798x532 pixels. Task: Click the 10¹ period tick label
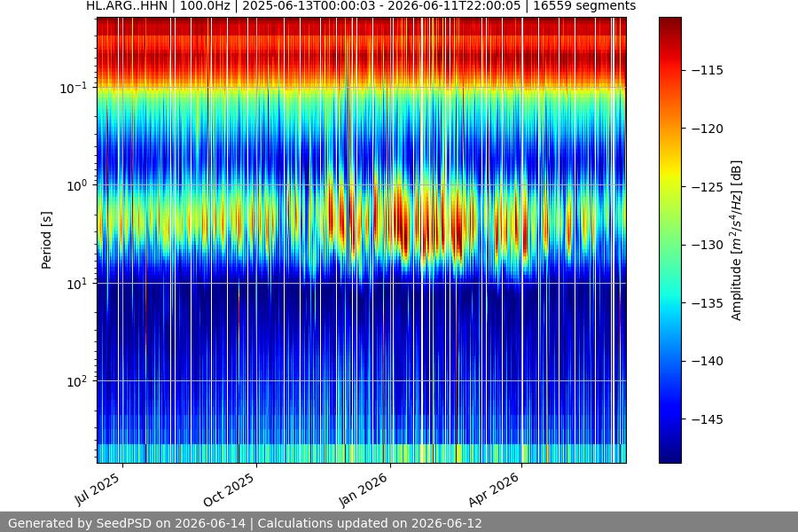click(x=76, y=284)
